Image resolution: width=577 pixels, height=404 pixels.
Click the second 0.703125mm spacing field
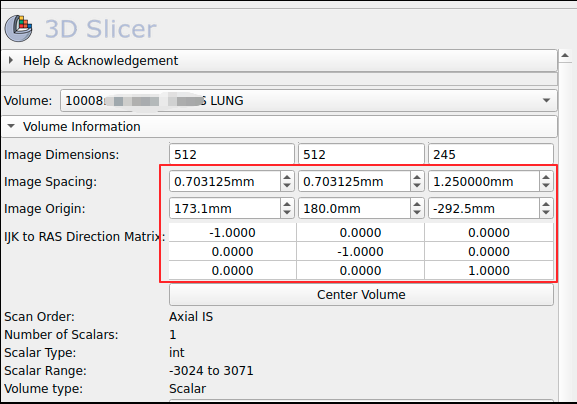click(354, 181)
